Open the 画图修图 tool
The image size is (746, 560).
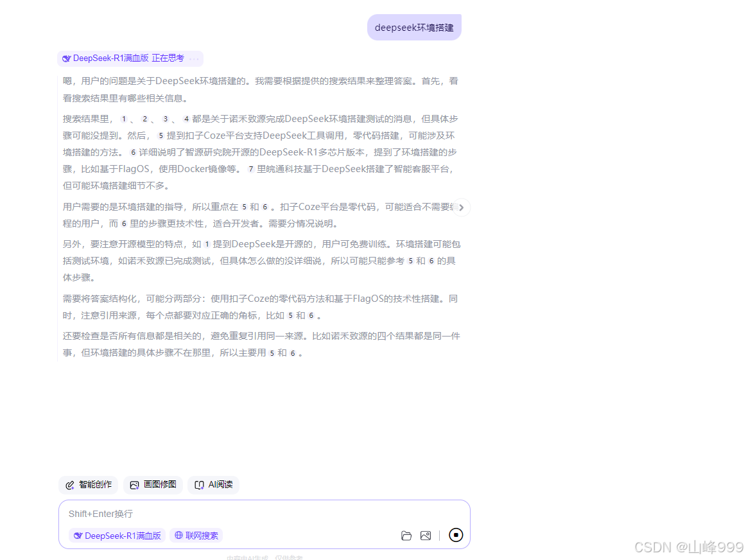pyautogui.click(x=153, y=485)
